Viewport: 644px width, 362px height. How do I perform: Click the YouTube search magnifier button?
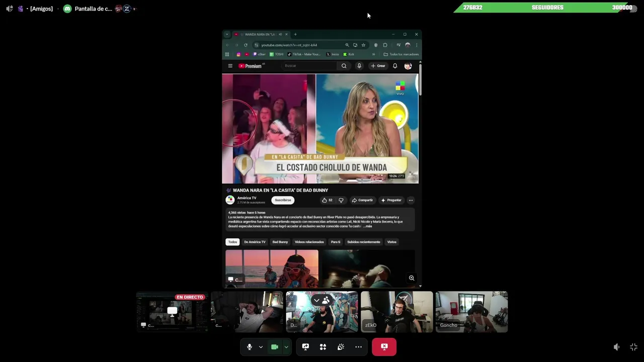[344, 66]
